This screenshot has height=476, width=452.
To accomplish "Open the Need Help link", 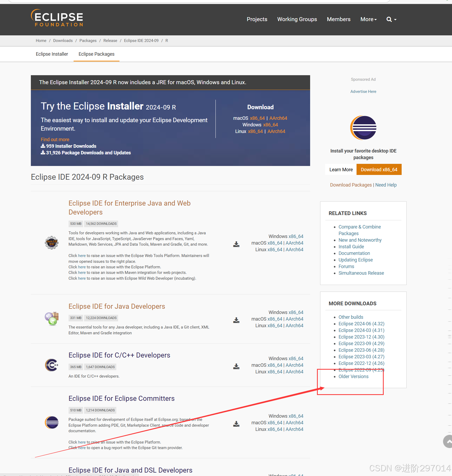I will pyautogui.click(x=386, y=185).
